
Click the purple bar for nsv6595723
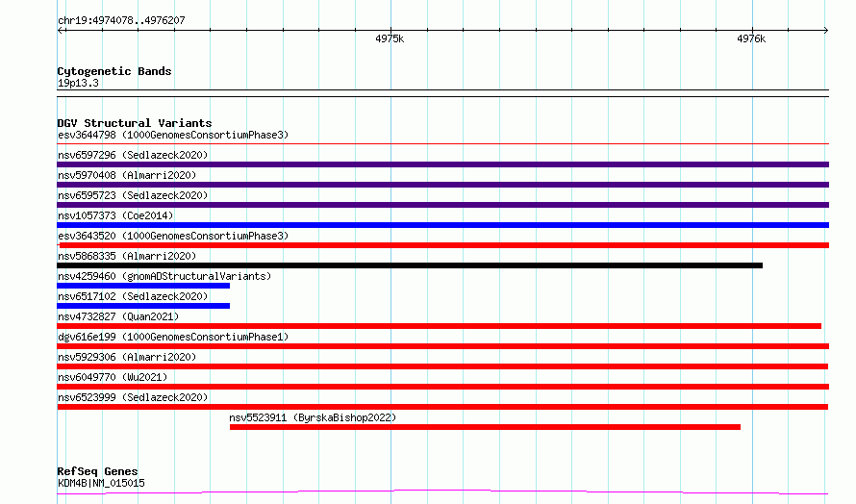click(x=442, y=205)
